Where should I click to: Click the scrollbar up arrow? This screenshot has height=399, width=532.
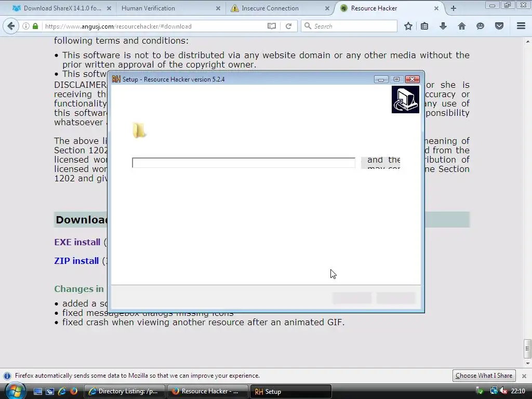[x=527, y=42]
